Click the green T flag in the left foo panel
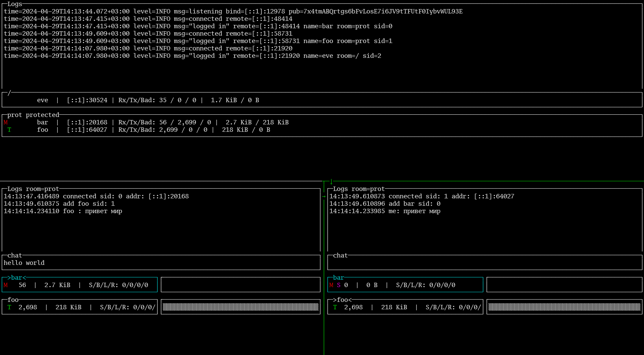This screenshot has height=355, width=644. tap(9, 307)
